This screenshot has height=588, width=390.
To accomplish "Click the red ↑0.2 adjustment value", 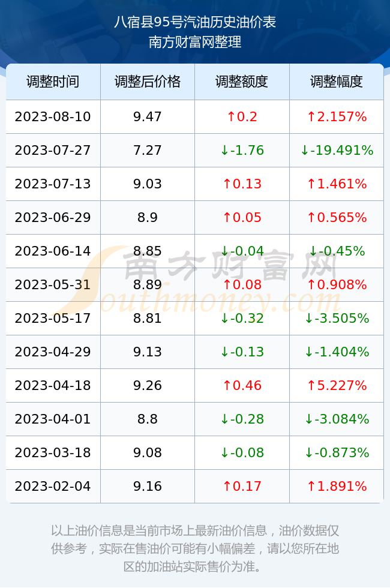I will (x=242, y=116).
